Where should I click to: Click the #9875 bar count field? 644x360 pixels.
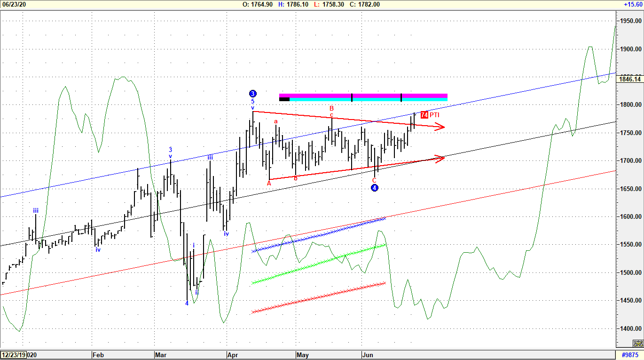click(629, 355)
